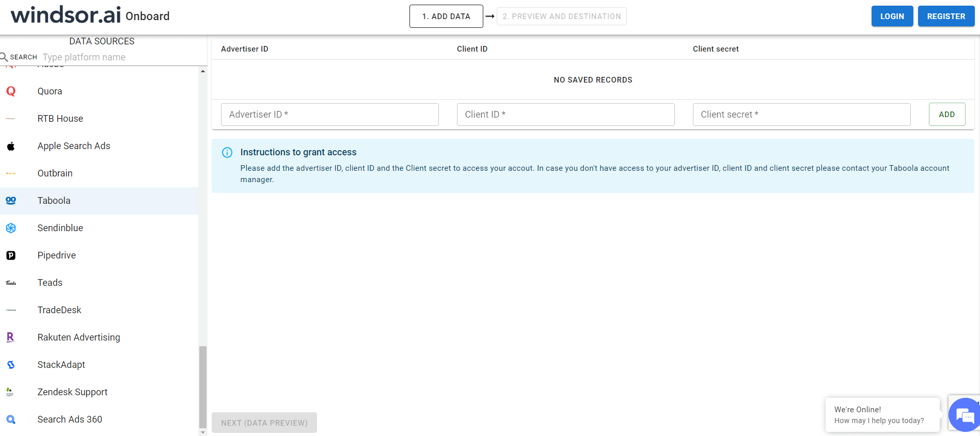980x436 pixels.
Task: Focus the Client secret input field
Action: (801, 115)
